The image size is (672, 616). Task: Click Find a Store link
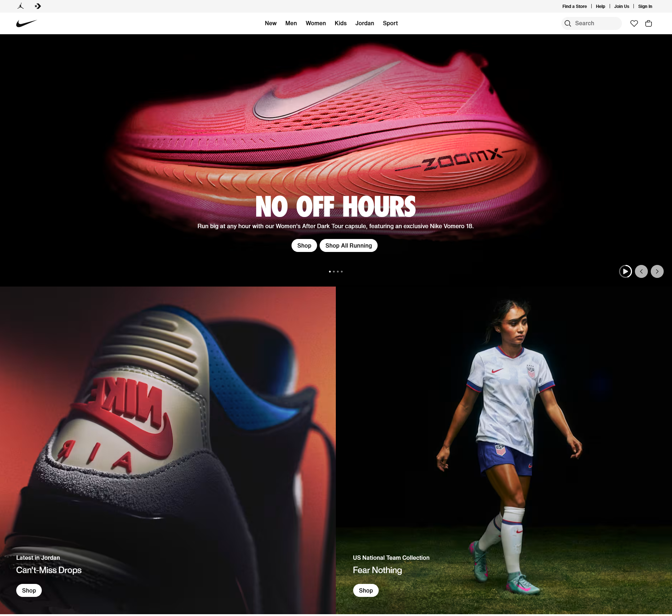(x=574, y=6)
